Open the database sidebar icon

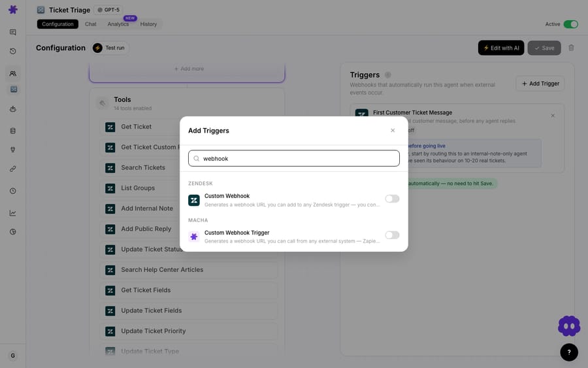pyautogui.click(x=13, y=131)
